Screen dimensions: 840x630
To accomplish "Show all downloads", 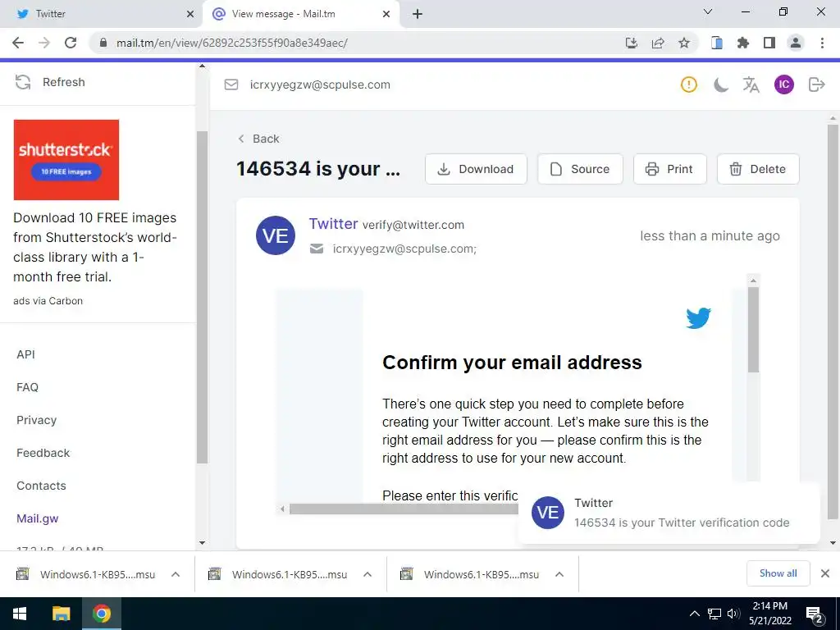I will pos(778,573).
